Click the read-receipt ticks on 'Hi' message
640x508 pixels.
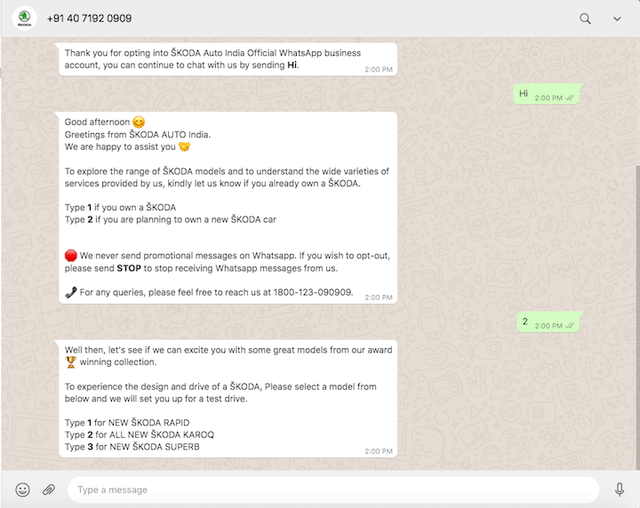(570, 98)
